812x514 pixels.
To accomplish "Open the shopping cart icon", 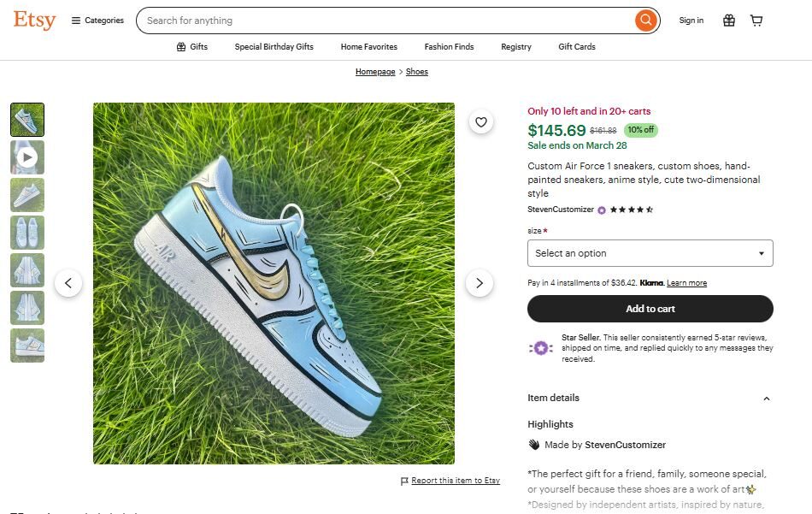I will [756, 20].
